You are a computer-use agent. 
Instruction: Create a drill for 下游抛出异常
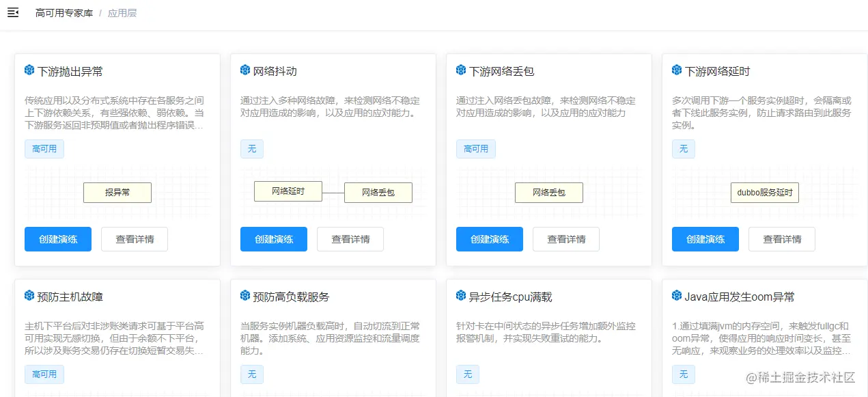coord(58,239)
